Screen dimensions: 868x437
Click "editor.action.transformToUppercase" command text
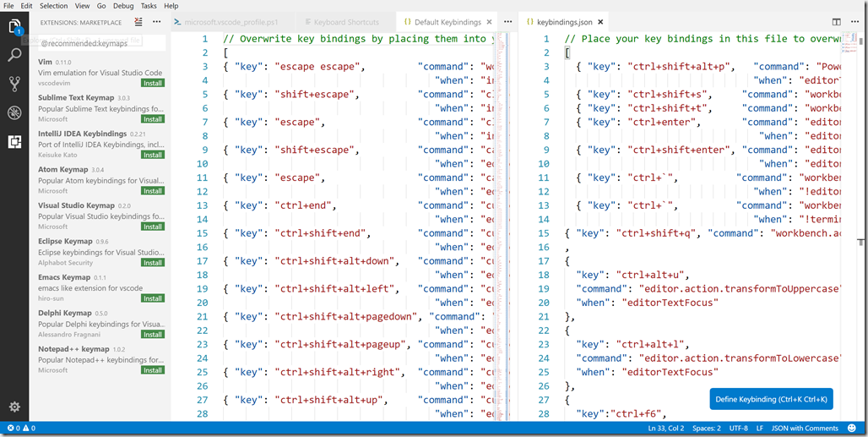pos(740,288)
